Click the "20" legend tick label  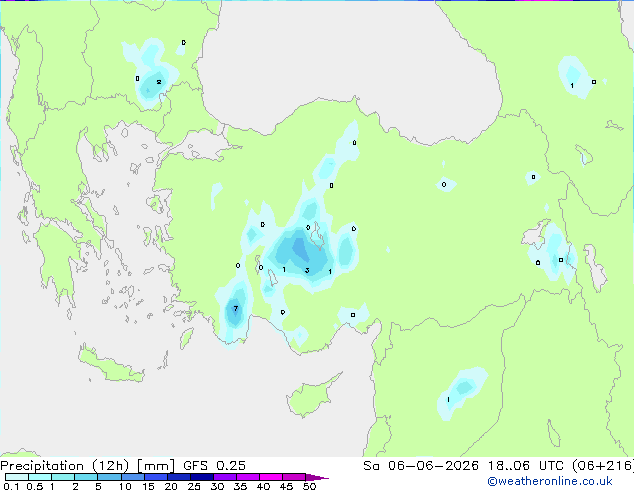(x=171, y=486)
